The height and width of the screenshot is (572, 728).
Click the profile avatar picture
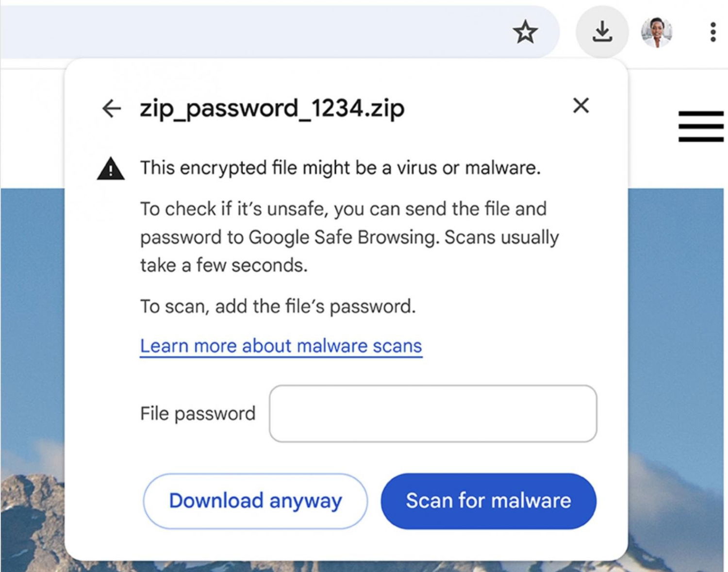[x=657, y=32]
